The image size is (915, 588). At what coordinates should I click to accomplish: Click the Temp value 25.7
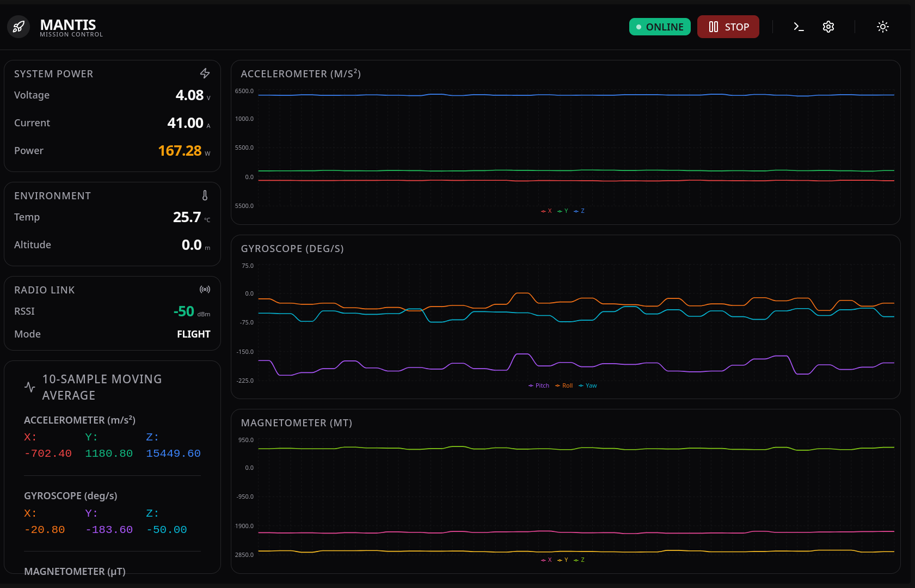[187, 217]
